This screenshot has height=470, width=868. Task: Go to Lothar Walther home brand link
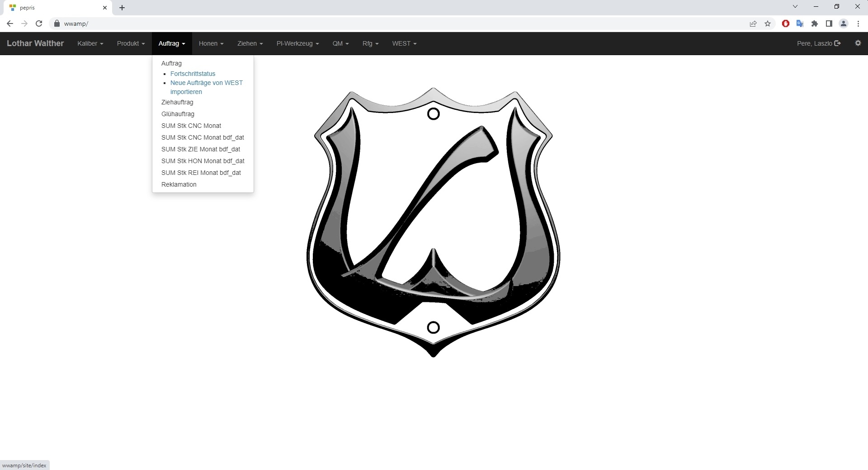pos(35,43)
